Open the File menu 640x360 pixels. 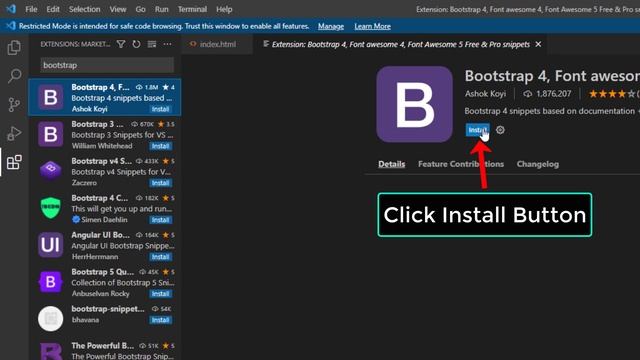[x=31, y=9]
